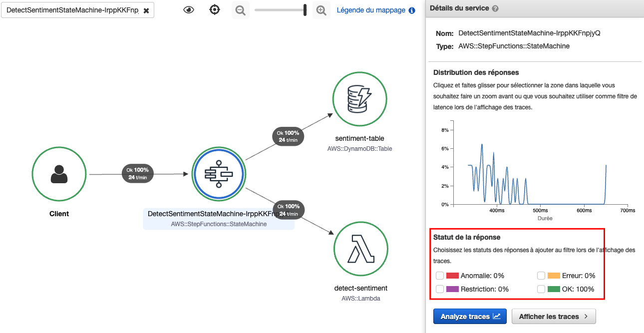Enable the Anomalie status checkbox
This screenshot has width=644, height=333.
(x=440, y=276)
